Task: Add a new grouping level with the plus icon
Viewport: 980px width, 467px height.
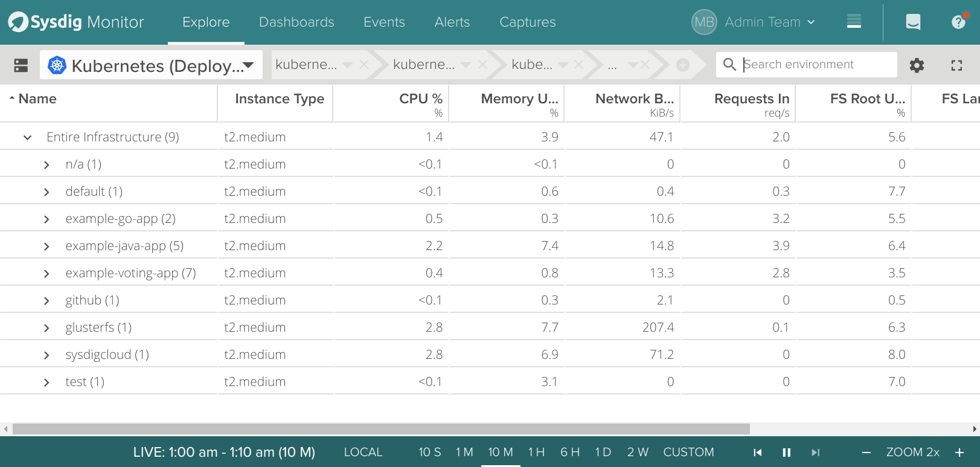Action: (x=683, y=65)
